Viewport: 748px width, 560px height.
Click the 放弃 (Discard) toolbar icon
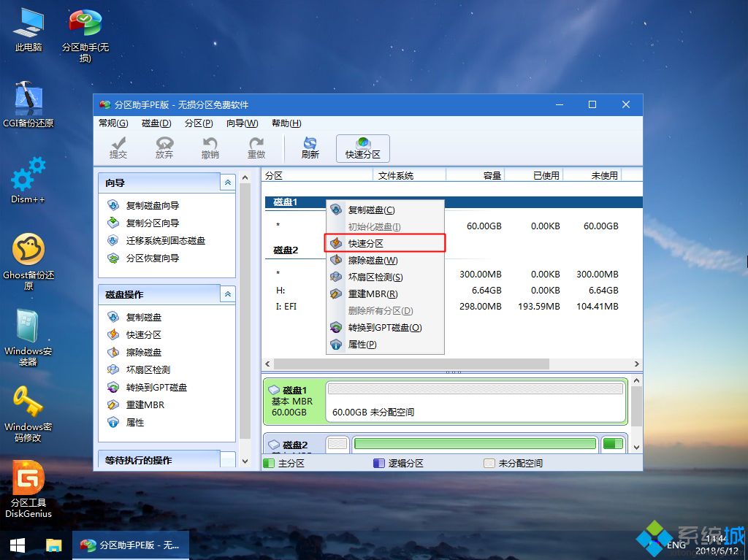point(164,147)
